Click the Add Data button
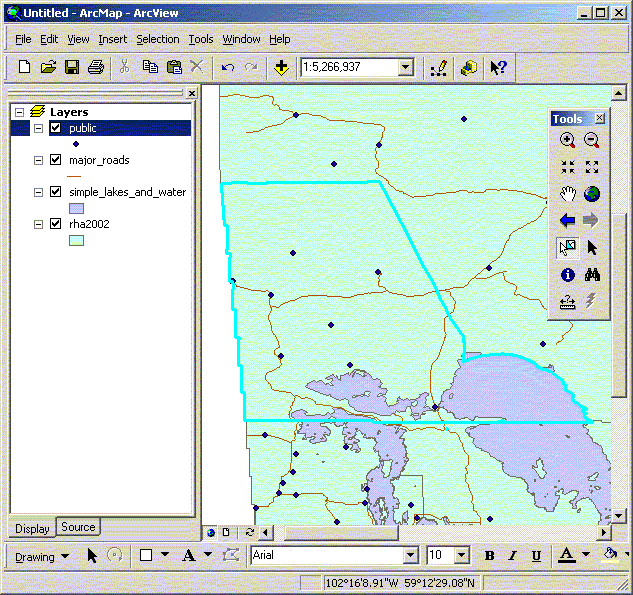Image resolution: width=633 pixels, height=595 pixels. 281,67
